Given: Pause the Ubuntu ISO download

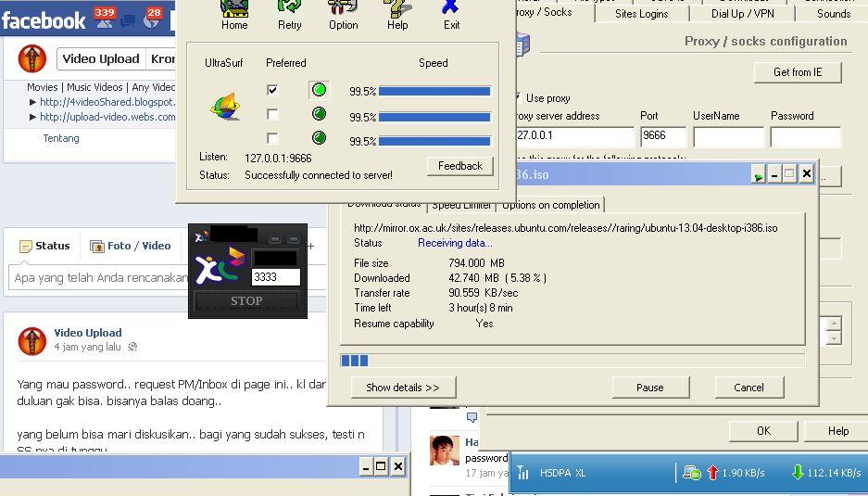Looking at the screenshot, I should click(x=650, y=388).
